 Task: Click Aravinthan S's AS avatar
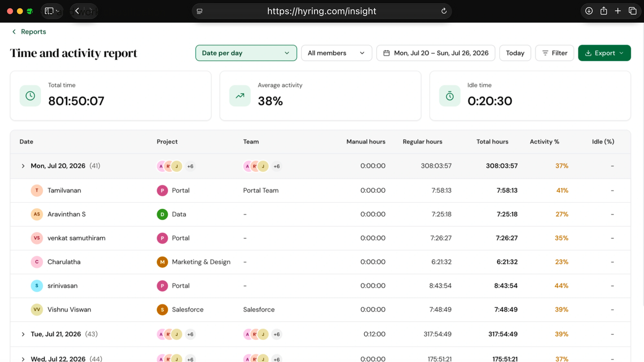click(37, 214)
